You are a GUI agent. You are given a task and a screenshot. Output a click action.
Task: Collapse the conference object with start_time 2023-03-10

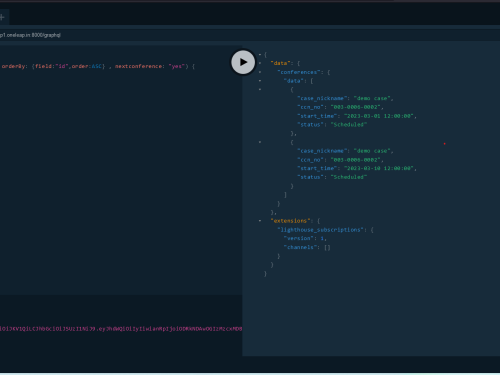260,142
